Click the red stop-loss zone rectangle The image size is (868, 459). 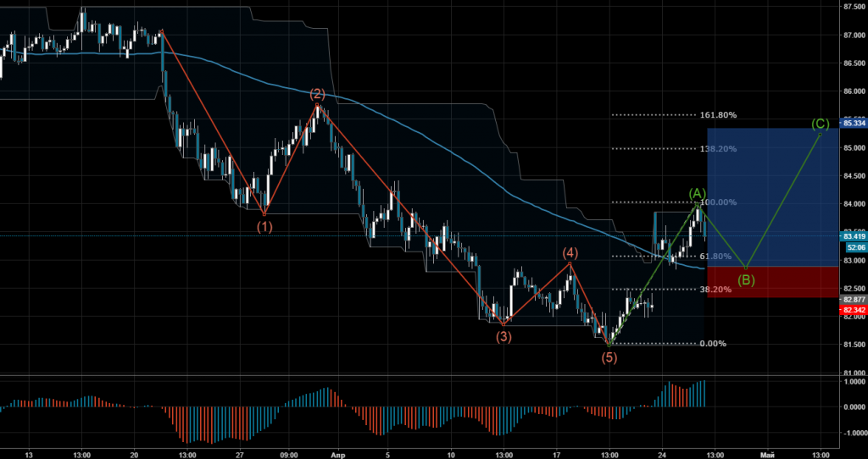point(771,283)
